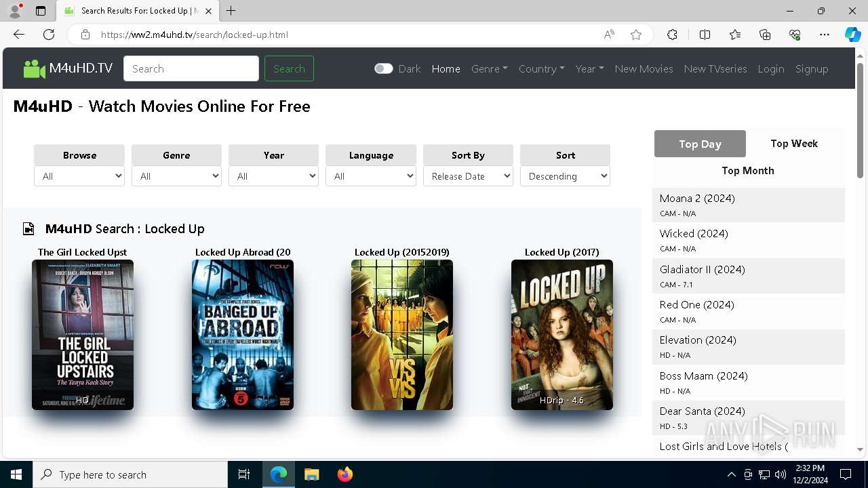Image resolution: width=868 pixels, height=488 pixels.
Task: Switch to the Top Week tab
Action: tap(794, 144)
